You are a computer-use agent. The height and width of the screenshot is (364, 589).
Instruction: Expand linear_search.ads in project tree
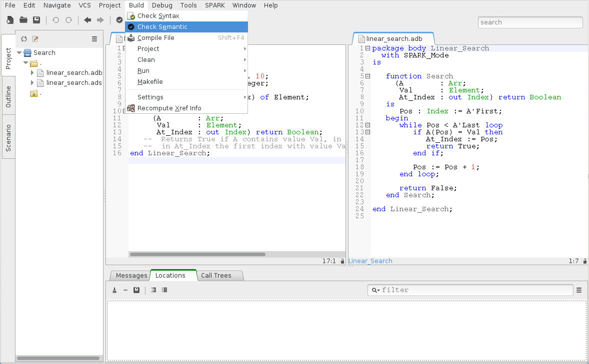32,83
